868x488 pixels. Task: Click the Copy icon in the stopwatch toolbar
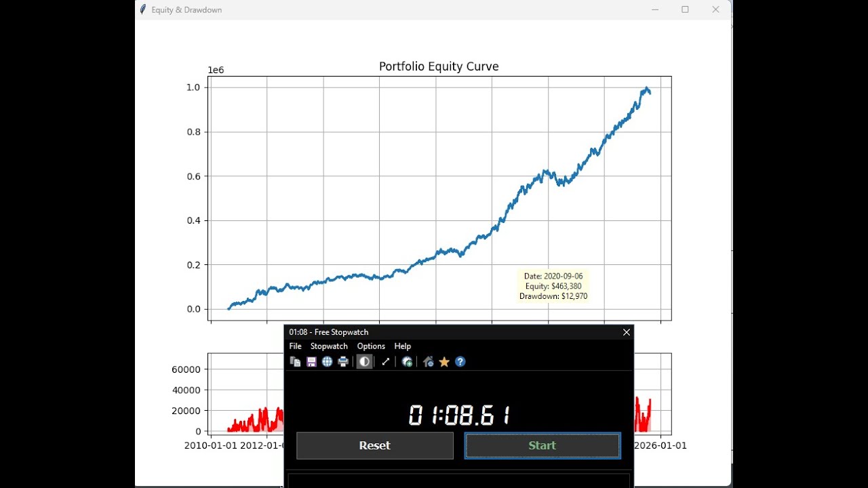coord(295,362)
